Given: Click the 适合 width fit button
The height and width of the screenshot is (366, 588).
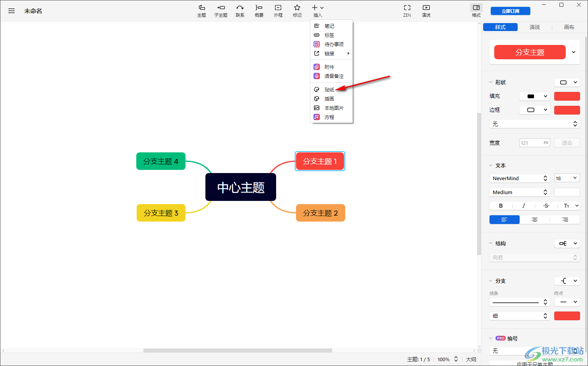Looking at the screenshot, I should [x=567, y=143].
